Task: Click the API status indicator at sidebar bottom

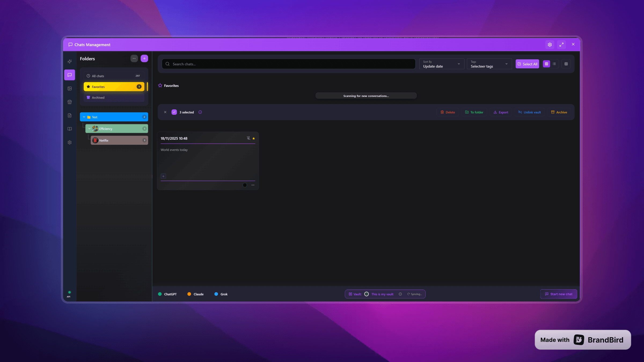Action: 69,294
